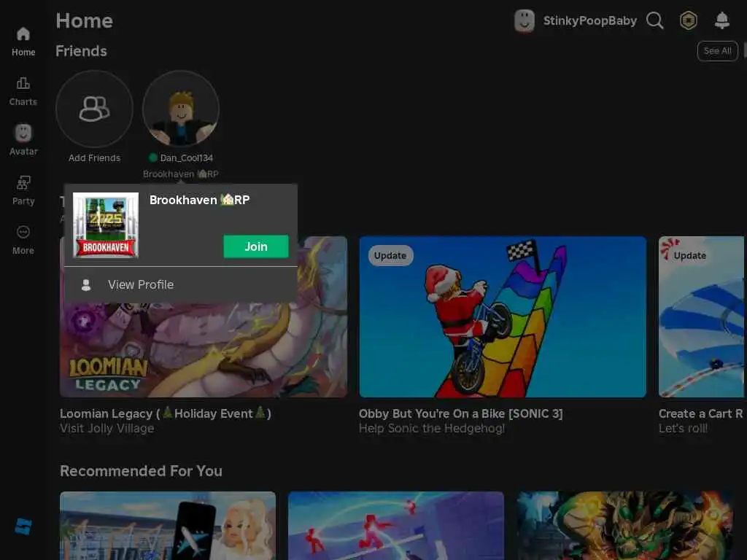The image size is (747, 560).
Task: Open recommended game with green dragon
Action: [624, 526]
